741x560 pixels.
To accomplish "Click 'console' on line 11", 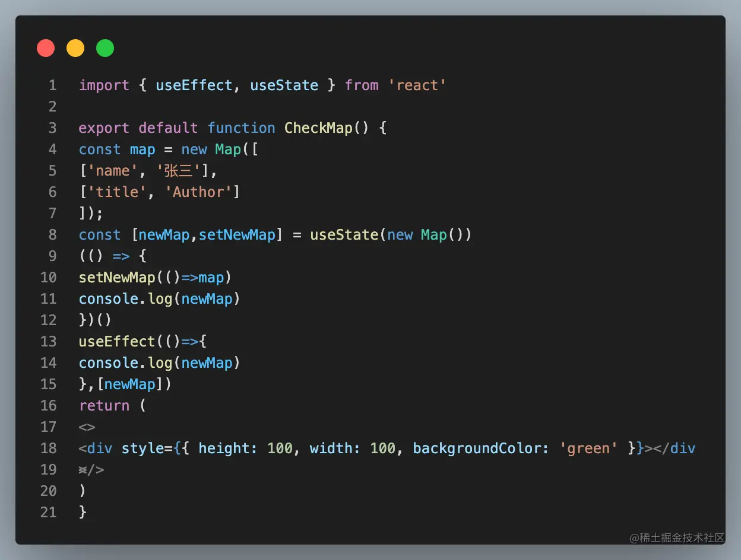I will pos(108,299).
